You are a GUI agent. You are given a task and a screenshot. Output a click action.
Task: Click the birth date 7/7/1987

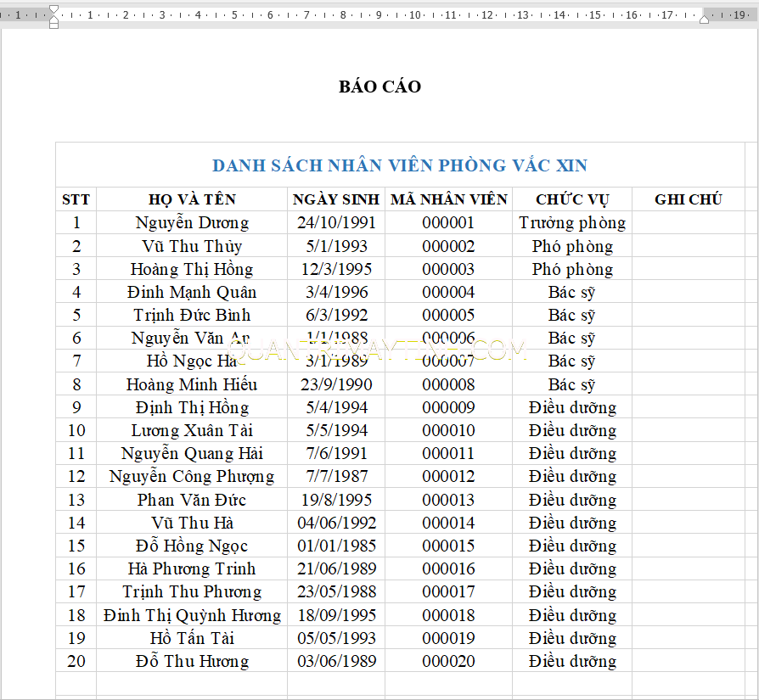tap(336, 477)
